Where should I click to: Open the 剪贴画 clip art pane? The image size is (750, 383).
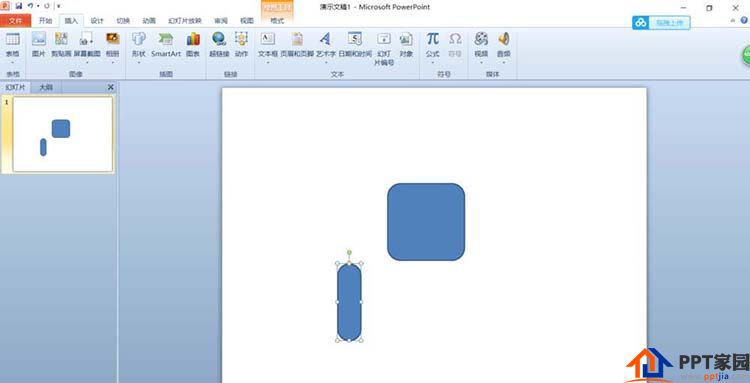click(61, 44)
